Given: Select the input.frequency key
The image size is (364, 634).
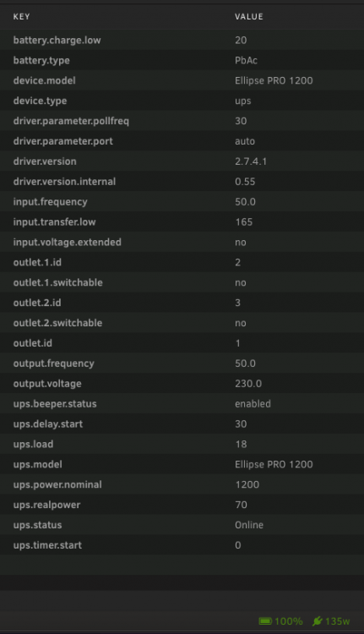Looking at the screenshot, I should [x=51, y=202].
